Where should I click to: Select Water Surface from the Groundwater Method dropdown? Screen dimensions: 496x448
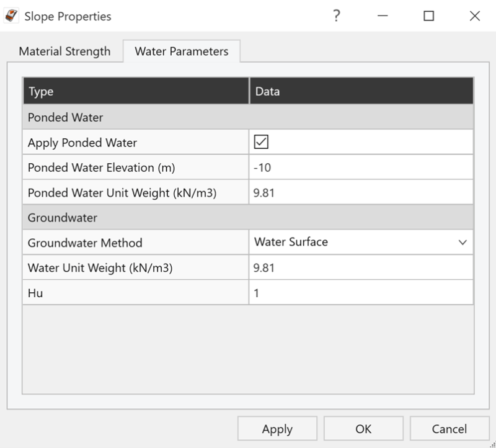360,242
